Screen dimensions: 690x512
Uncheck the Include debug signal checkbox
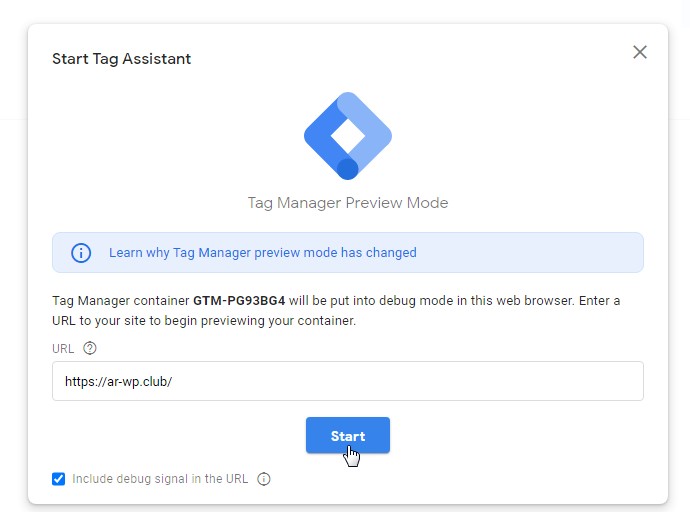coord(59,479)
